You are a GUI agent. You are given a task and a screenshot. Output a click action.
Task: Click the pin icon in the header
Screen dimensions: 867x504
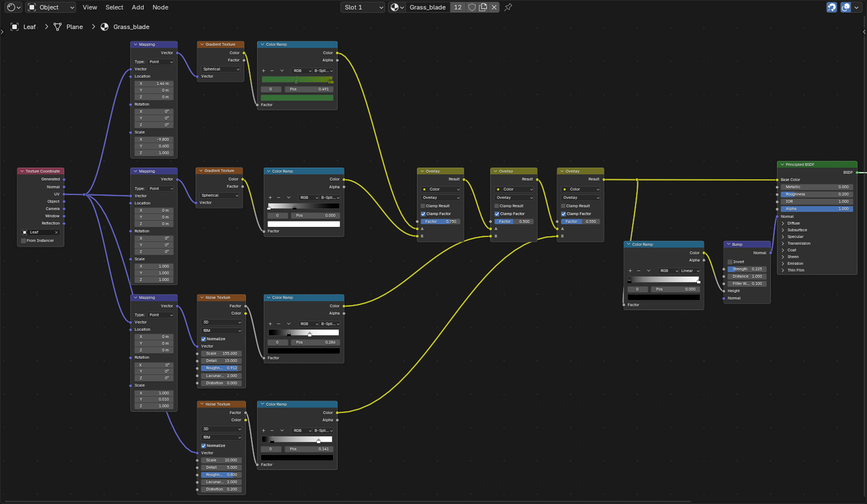click(x=507, y=7)
